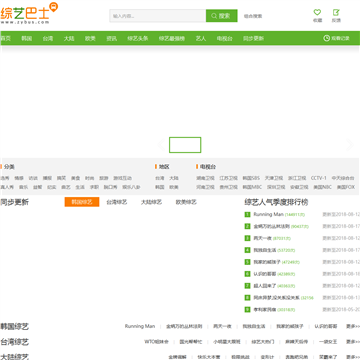This screenshot has width=360, height=360.
Task: Show next carousel slide with right arrow
Action: tap(350, 145)
